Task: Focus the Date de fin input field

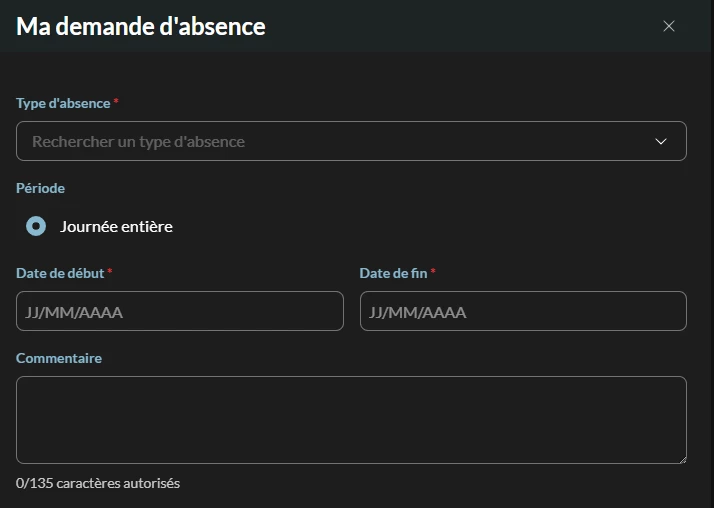Action: 523,311
